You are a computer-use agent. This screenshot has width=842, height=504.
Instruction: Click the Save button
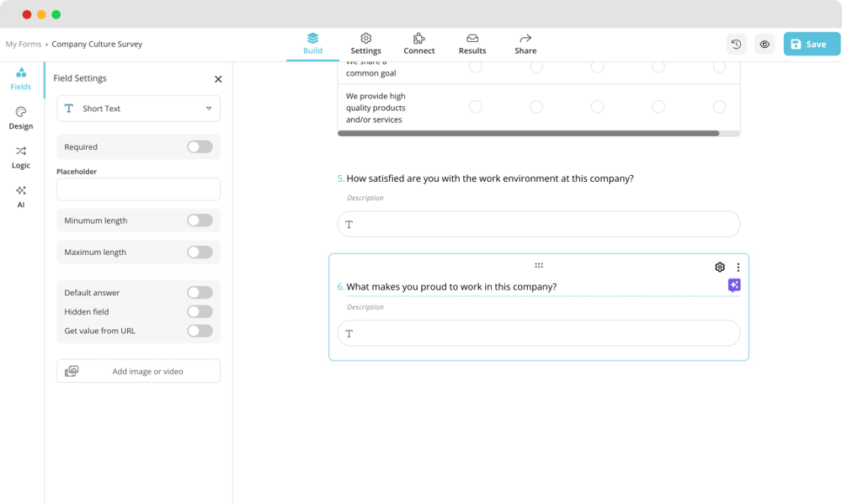click(x=812, y=45)
